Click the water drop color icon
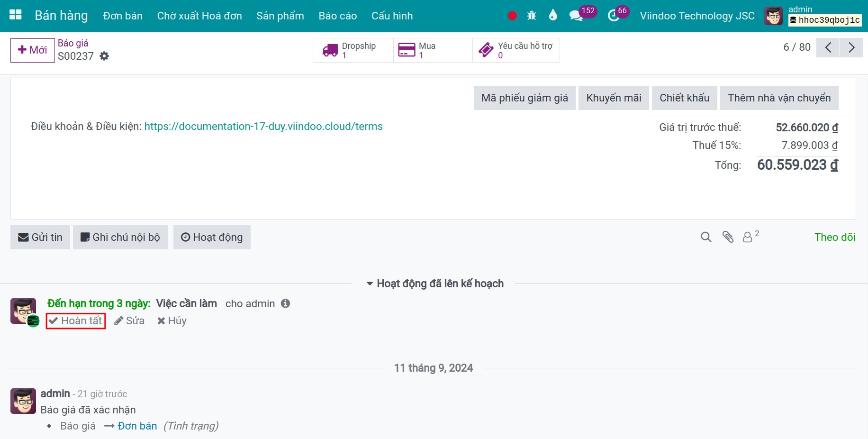Viewport: 868px width, 439px height. pos(552,16)
